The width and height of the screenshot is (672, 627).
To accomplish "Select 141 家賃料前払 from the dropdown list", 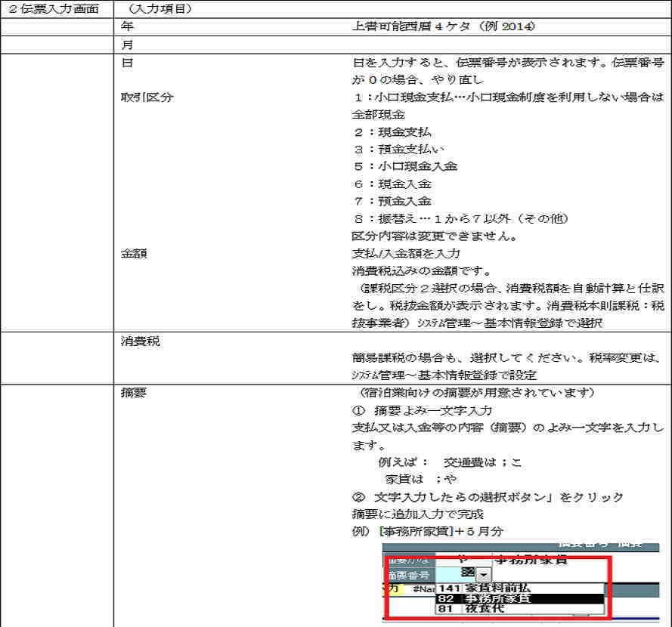I will [519, 588].
